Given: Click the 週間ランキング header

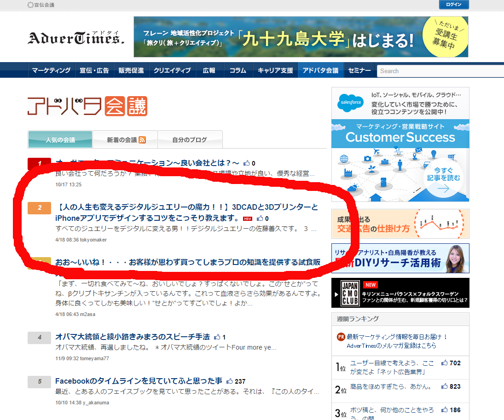Looking at the screenshot, I should pyautogui.click(x=400, y=319).
